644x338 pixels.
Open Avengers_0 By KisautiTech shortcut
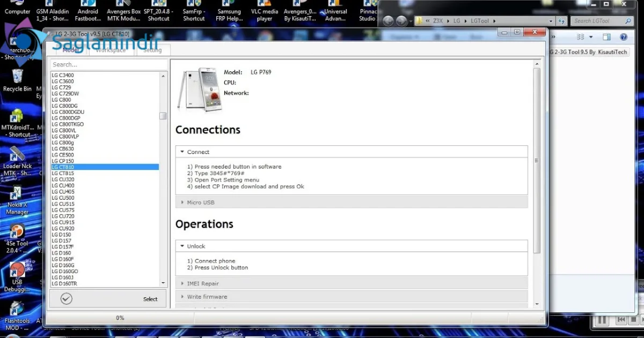(x=300, y=11)
